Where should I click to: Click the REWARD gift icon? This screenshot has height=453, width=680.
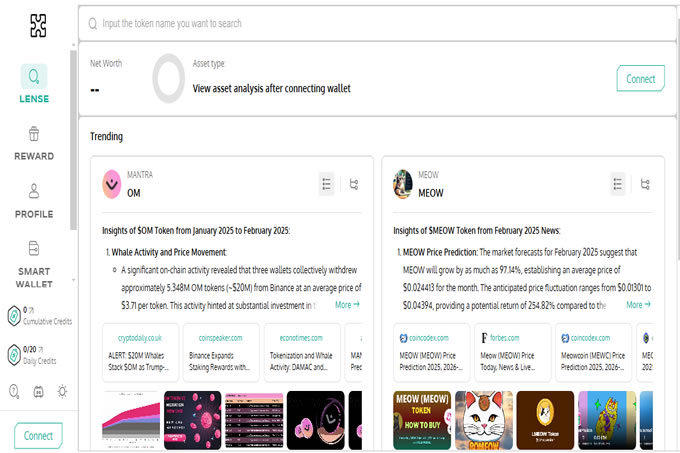click(34, 134)
